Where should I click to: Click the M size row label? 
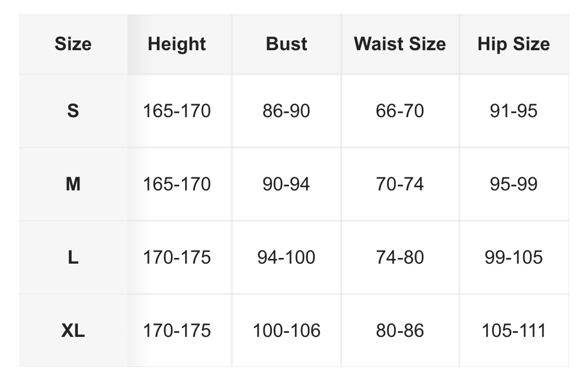[x=73, y=184]
